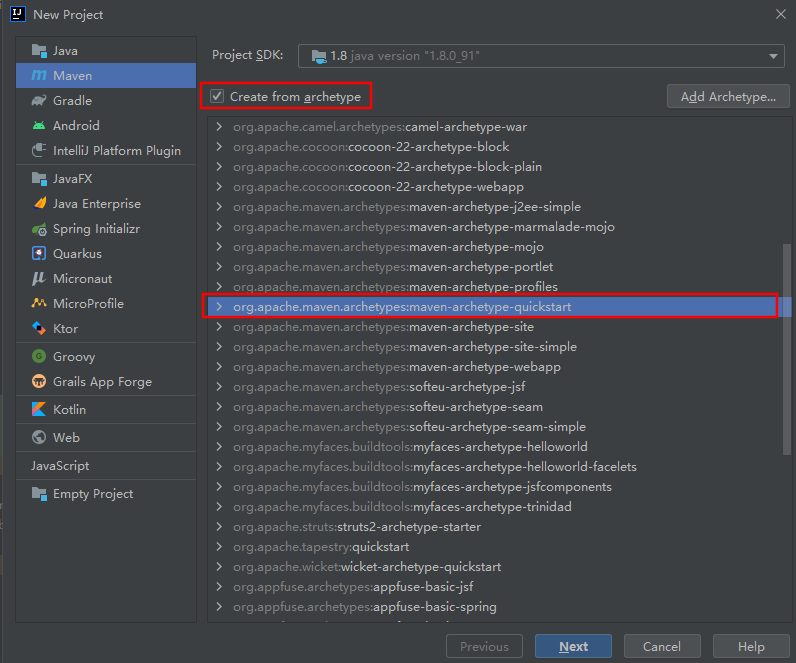Click the Grails App Forge icon
Viewport: 796px width, 663px height.
[x=39, y=381]
